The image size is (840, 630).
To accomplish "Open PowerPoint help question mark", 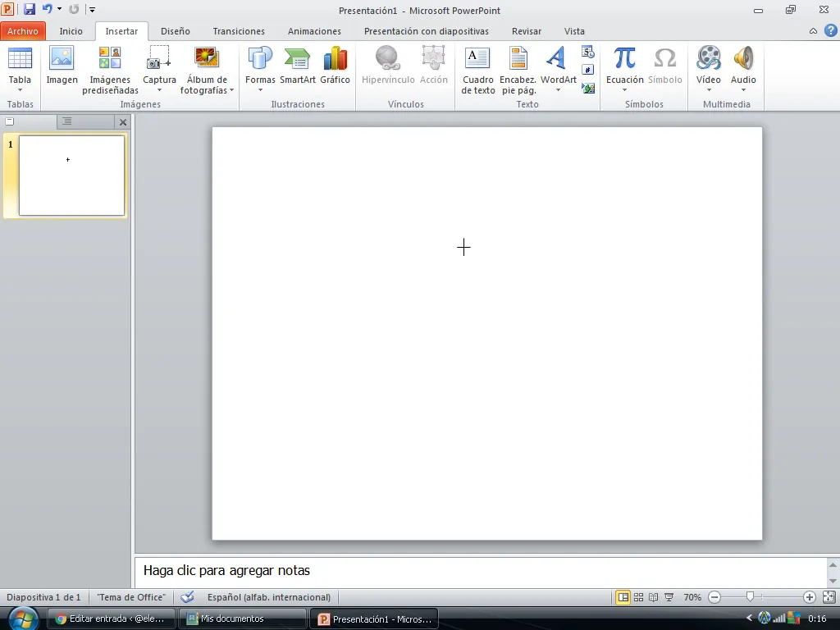I will (830, 31).
